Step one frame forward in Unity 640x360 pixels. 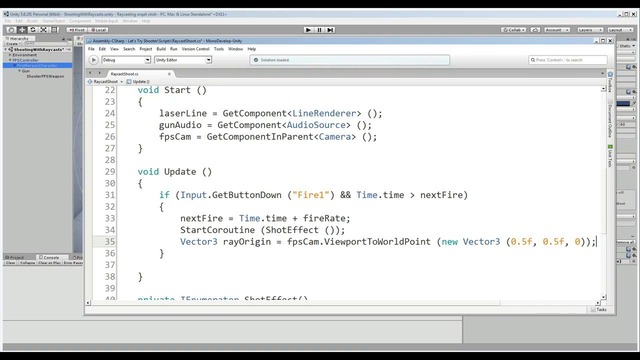click(x=331, y=30)
